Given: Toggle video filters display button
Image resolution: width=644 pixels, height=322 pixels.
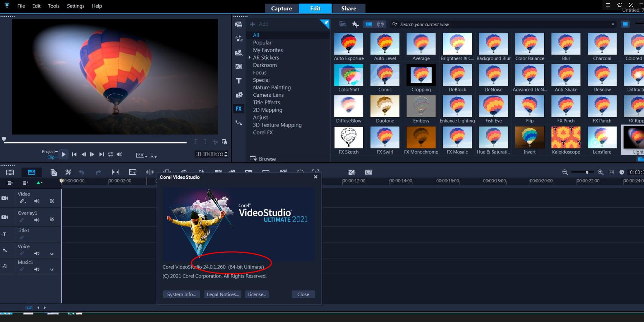Looking at the screenshot, I should click(x=368, y=24).
